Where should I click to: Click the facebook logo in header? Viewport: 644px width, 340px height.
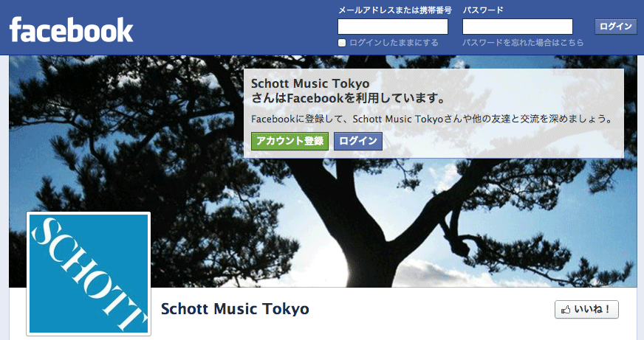pos(71,30)
